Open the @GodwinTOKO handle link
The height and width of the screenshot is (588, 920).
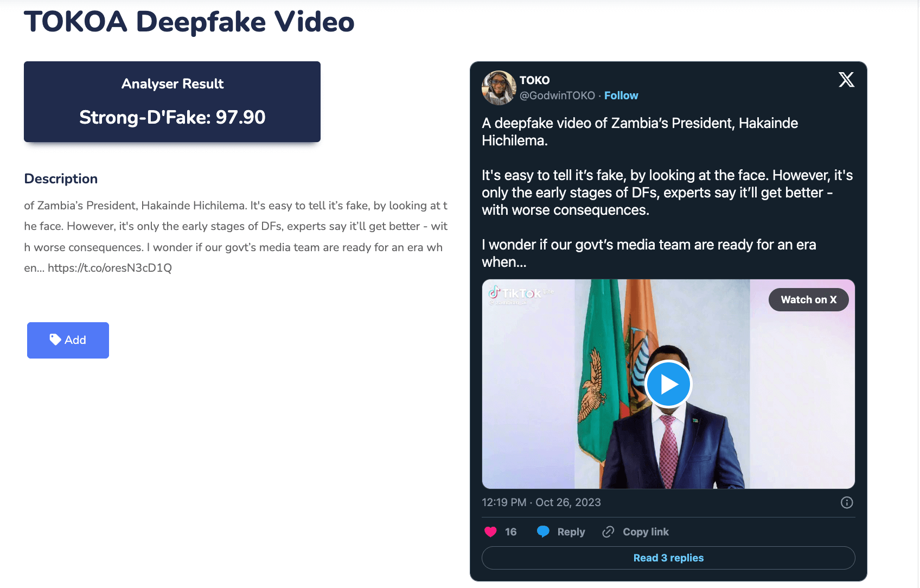(x=557, y=95)
